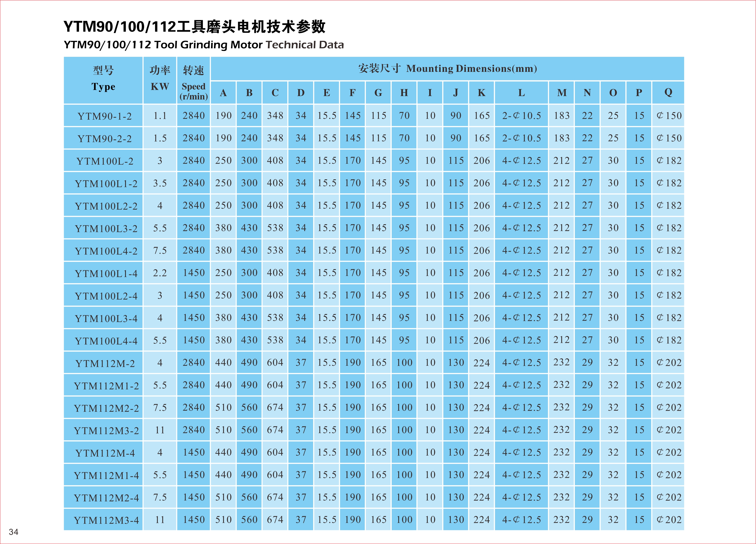Click column header G
Image resolution: width=756 pixels, height=544 pixels.
tap(378, 93)
